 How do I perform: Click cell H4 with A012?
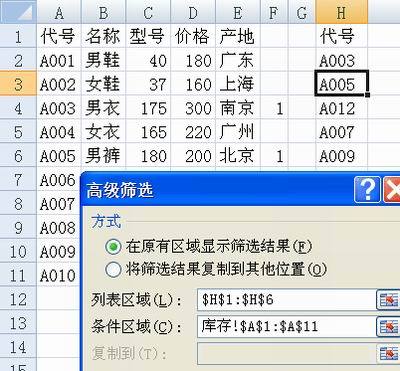pyautogui.click(x=342, y=108)
